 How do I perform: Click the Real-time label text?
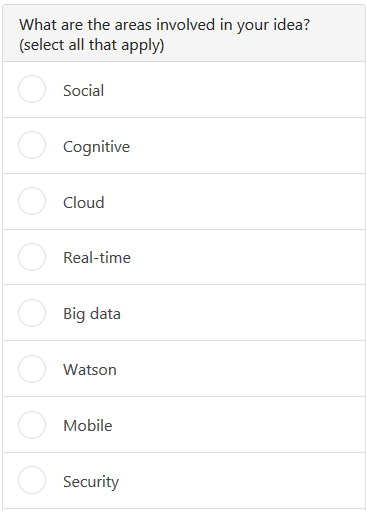tap(97, 257)
